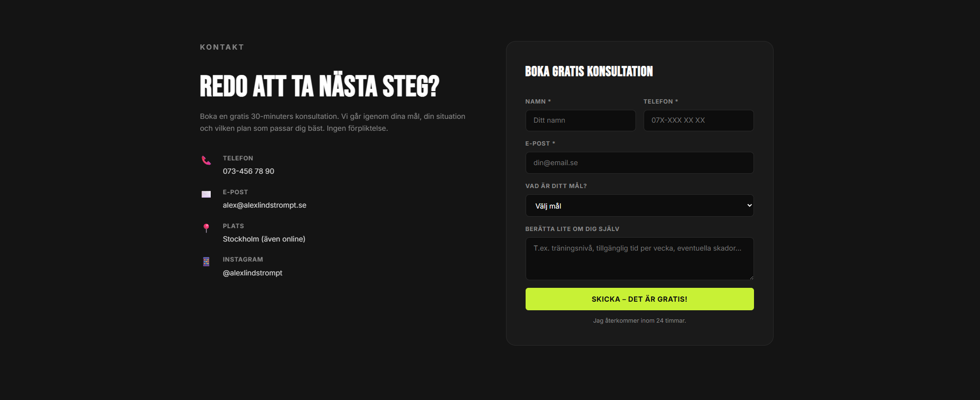Focus the telefon input field
The width and height of the screenshot is (980, 400).
pos(698,120)
